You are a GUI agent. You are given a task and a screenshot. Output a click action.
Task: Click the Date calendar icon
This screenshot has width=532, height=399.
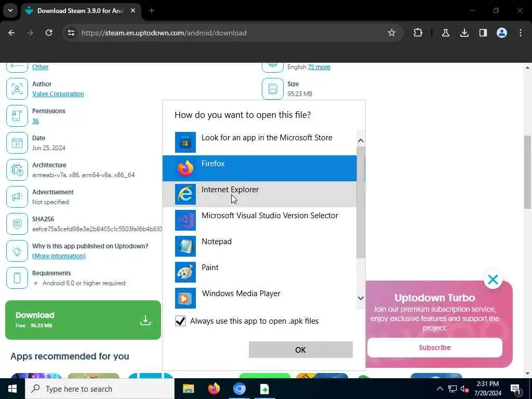[x=17, y=143]
